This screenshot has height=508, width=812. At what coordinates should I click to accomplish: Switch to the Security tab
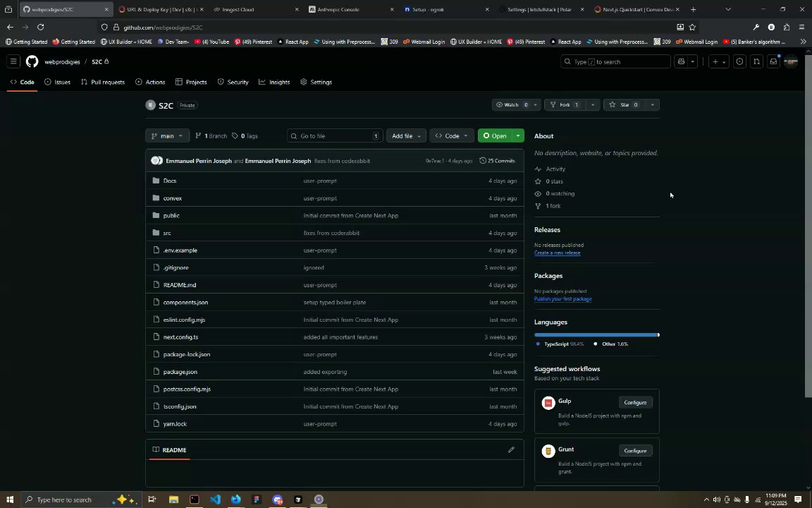(x=233, y=82)
